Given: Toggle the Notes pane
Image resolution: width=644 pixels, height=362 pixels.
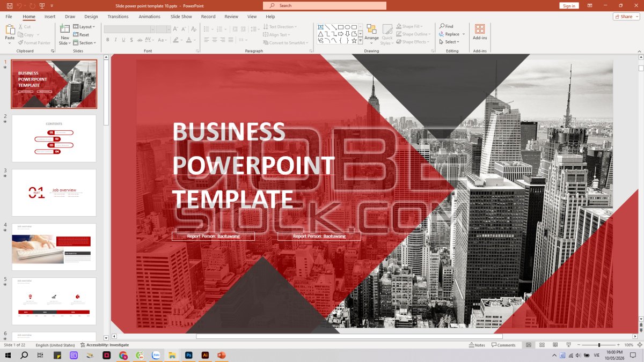Looking at the screenshot, I should coord(477,345).
